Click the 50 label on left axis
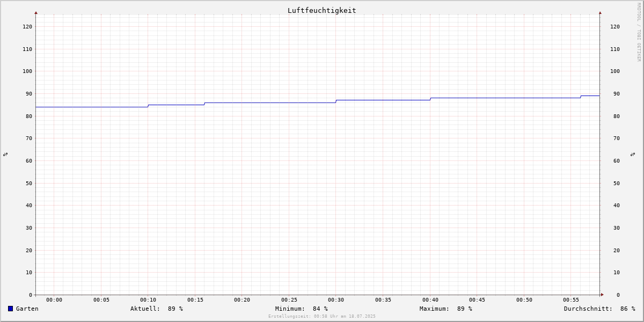Viewport: 644px width, 322px height. pyautogui.click(x=29, y=183)
